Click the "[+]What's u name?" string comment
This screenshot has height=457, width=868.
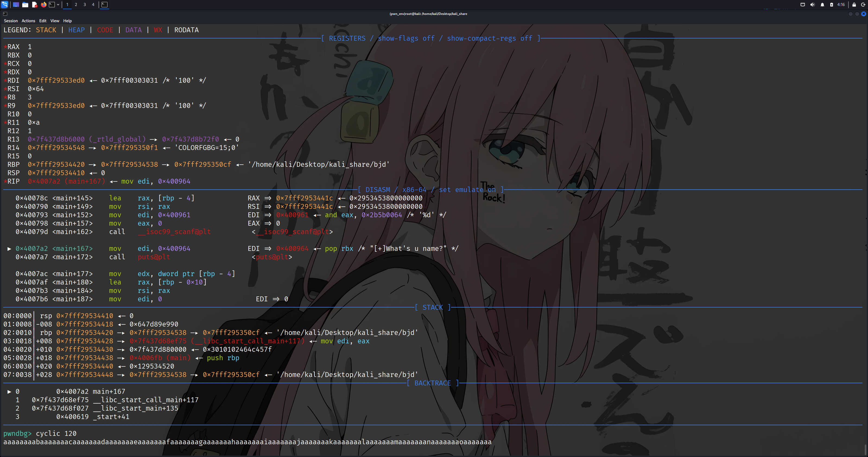point(408,249)
